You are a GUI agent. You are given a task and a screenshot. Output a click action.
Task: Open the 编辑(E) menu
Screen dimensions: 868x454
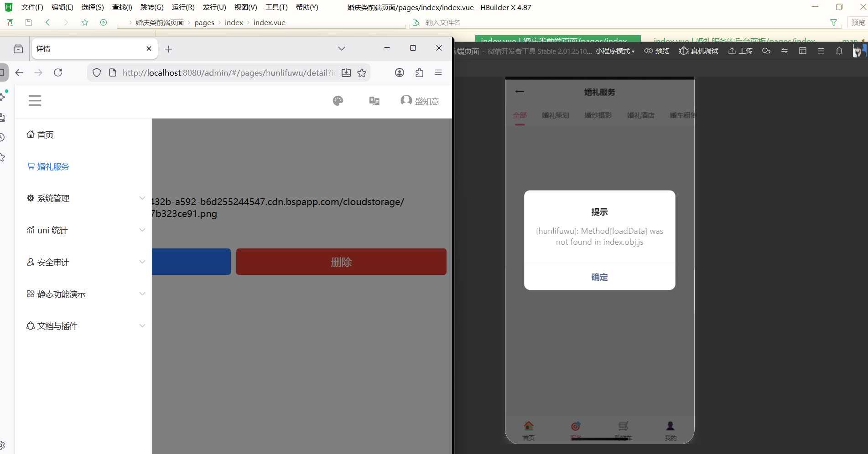coord(62,7)
